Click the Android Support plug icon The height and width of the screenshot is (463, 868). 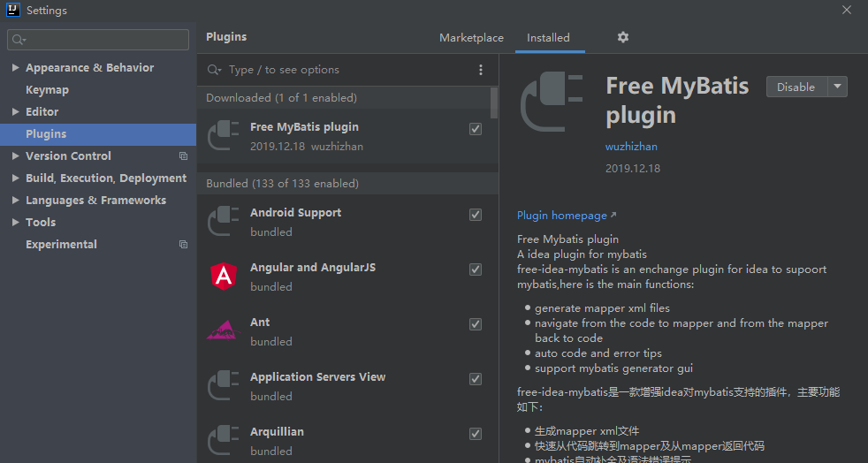[x=224, y=221]
